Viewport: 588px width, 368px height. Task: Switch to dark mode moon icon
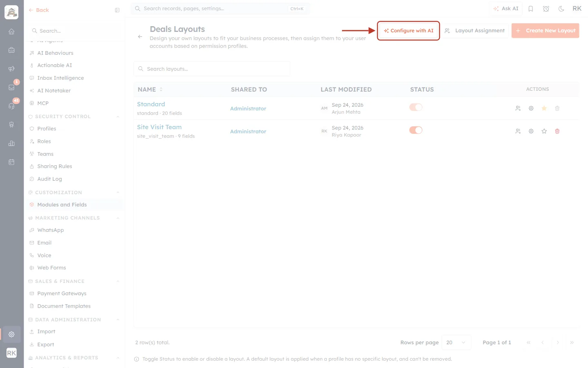[561, 9]
